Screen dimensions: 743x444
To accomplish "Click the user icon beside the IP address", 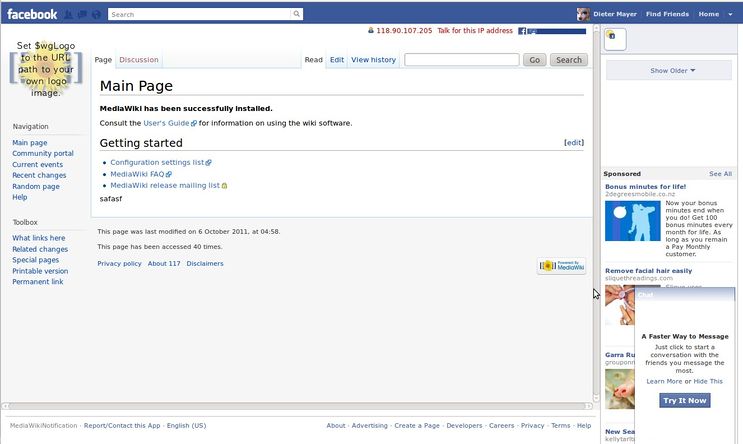I will click(371, 30).
